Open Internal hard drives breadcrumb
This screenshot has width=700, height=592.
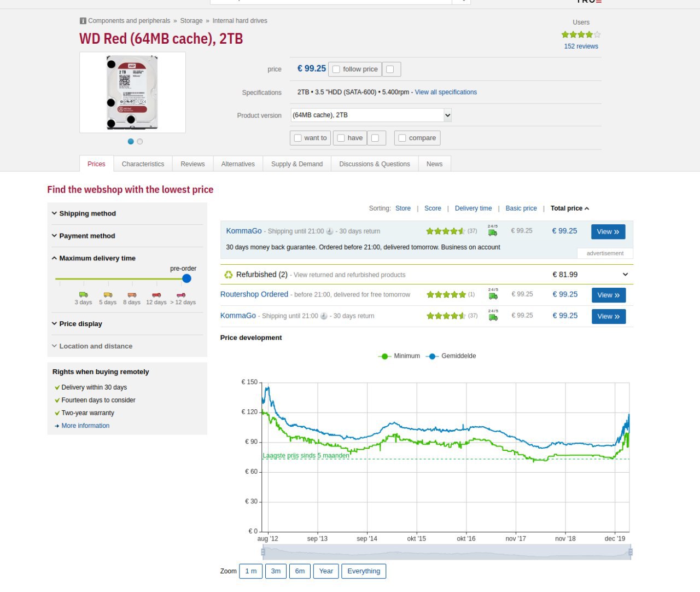pos(240,21)
